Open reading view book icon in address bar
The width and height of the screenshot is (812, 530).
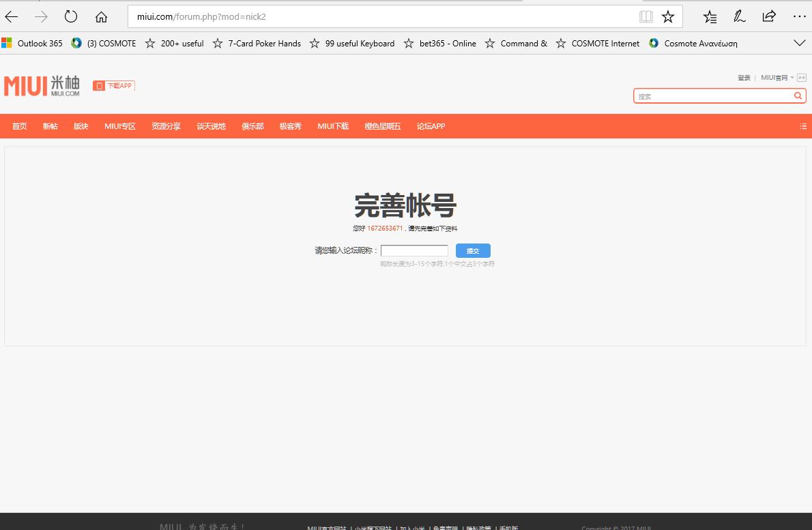(x=646, y=16)
